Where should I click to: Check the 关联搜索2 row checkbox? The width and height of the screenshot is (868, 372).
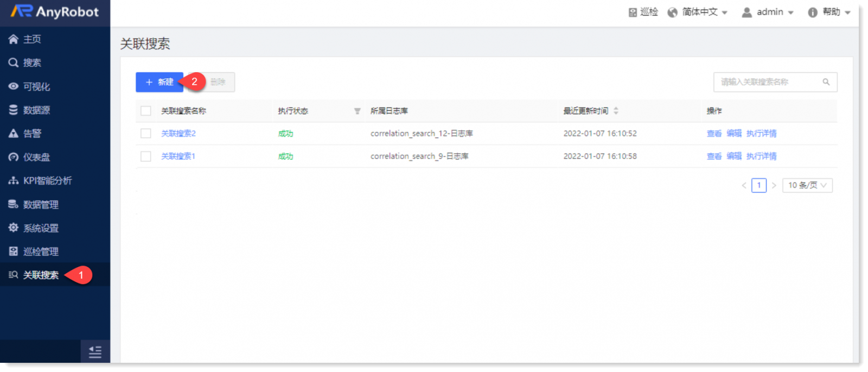point(146,133)
